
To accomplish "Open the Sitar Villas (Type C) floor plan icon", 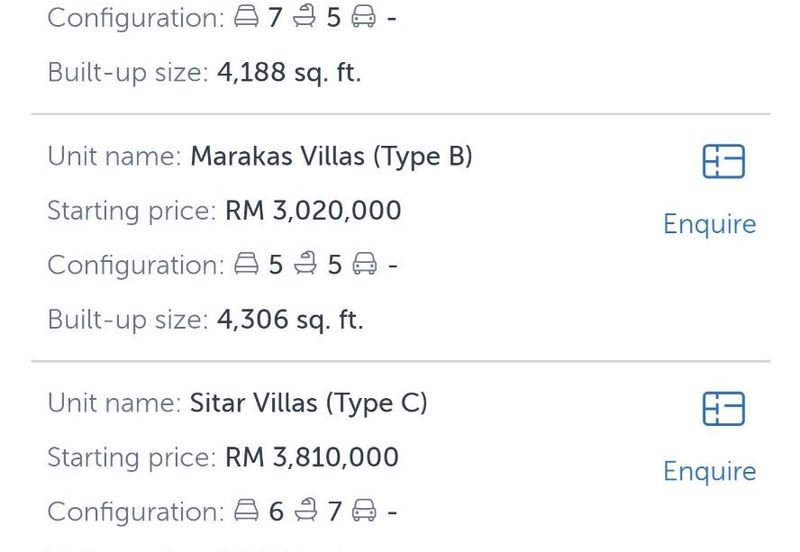I will (723, 408).
